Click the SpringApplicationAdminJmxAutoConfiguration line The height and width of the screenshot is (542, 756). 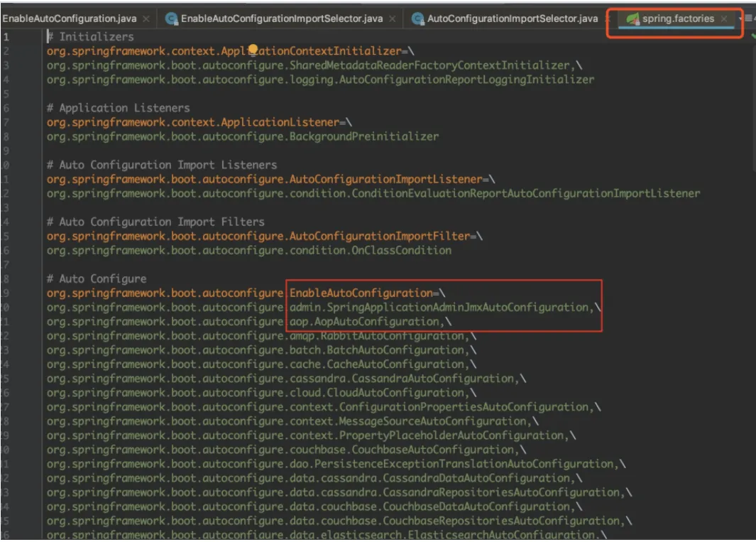coord(324,308)
